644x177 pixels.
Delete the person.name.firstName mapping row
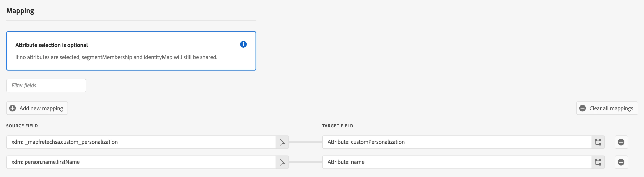(x=621, y=162)
